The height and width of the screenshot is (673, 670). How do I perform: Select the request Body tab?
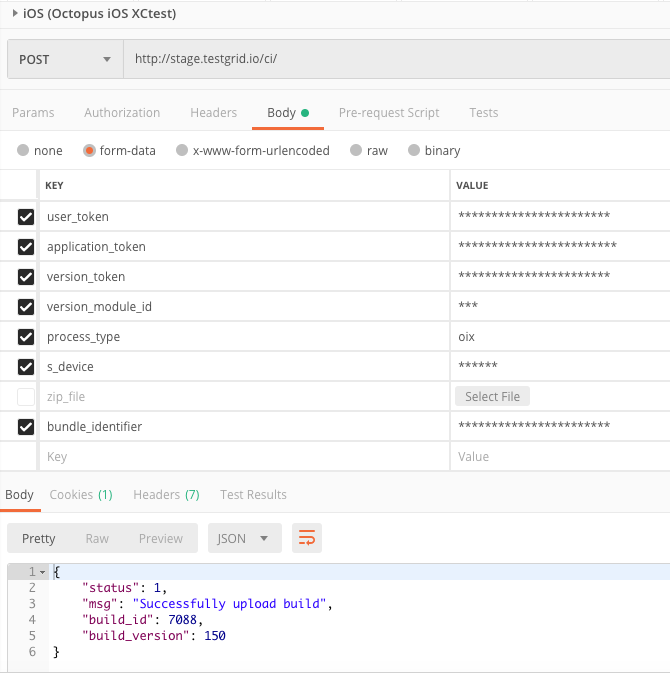288,113
